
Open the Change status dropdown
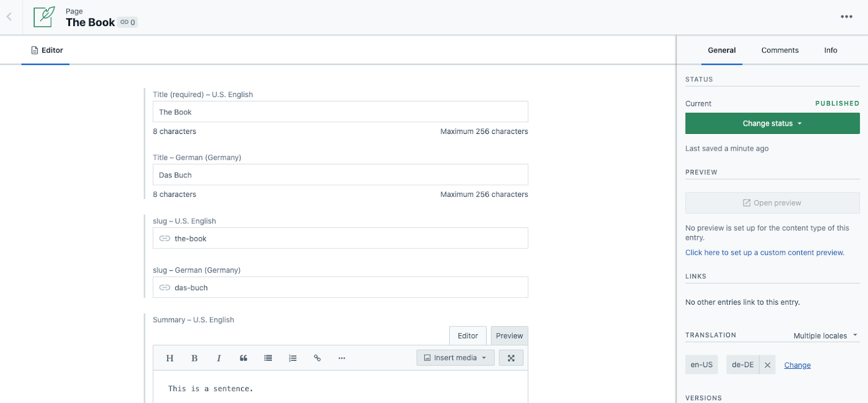coord(772,124)
